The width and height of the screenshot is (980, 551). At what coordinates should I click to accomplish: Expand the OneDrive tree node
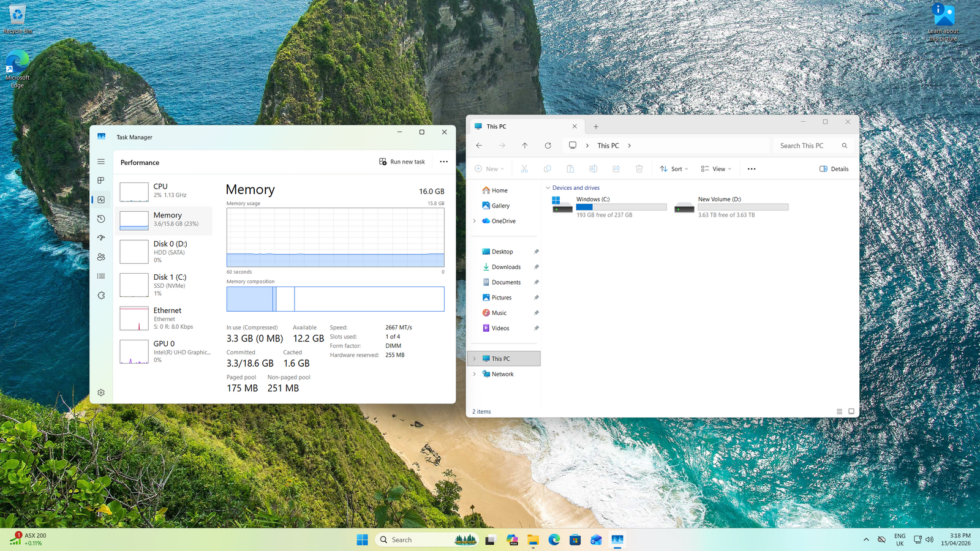click(x=474, y=221)
